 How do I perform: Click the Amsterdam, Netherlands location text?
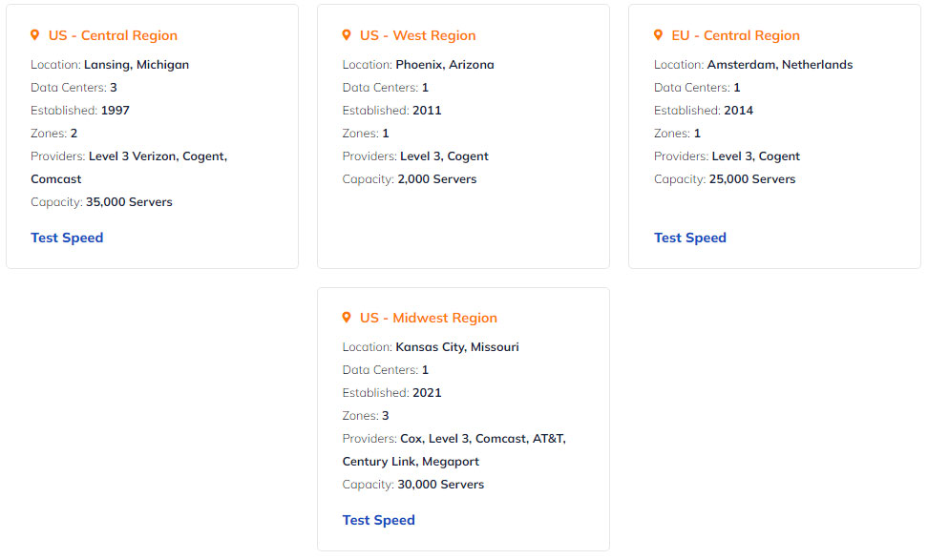[x=780, y=65]
